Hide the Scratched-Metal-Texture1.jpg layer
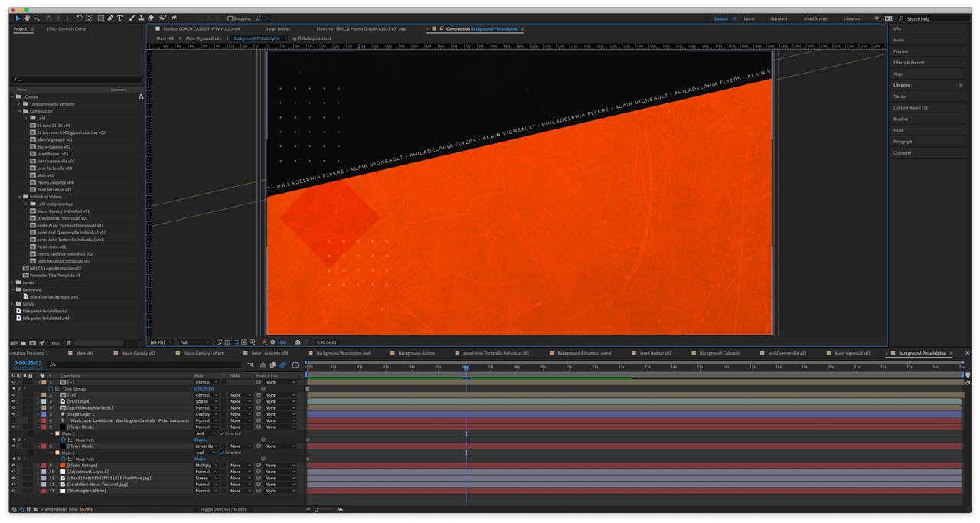 point(13,485)
